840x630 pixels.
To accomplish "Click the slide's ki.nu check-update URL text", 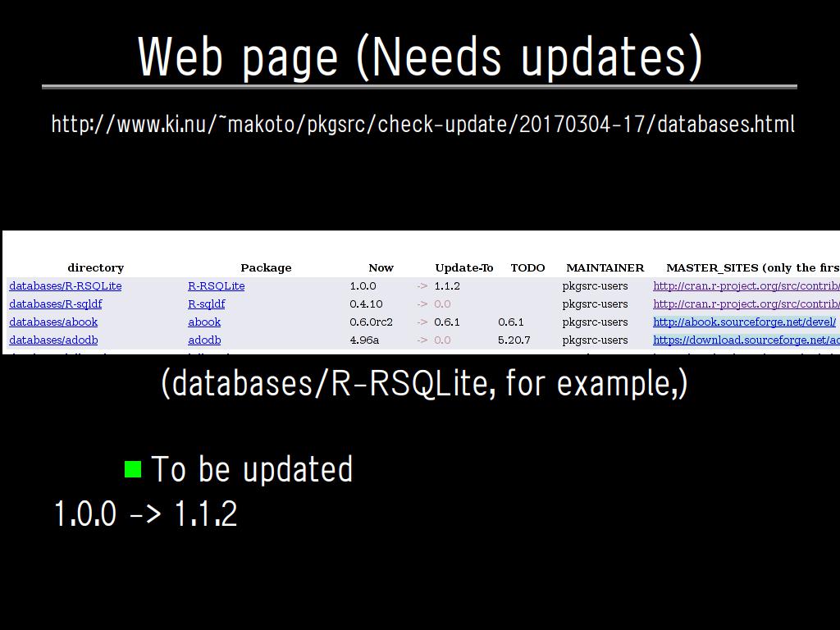I will [x=422, y=125].
